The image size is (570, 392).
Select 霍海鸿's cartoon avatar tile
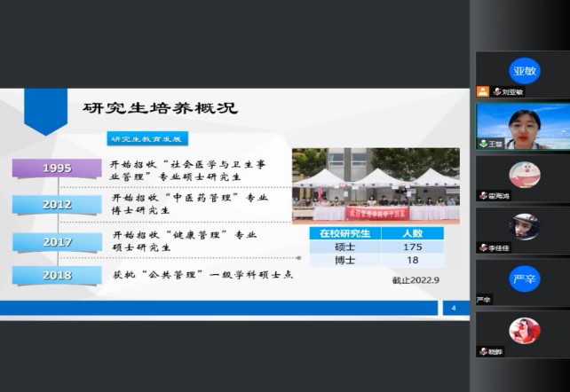click(x=524, y=175)
